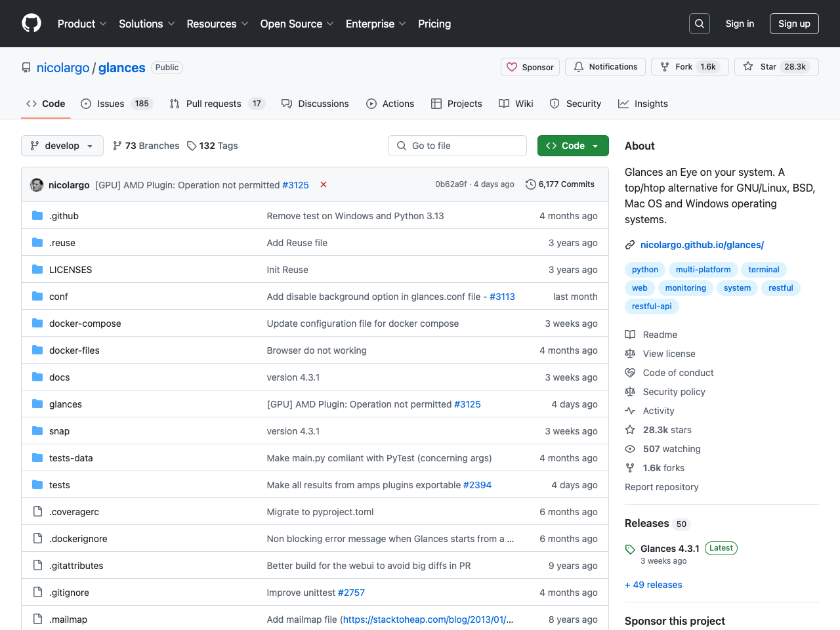Open the Projects tab

456,104
